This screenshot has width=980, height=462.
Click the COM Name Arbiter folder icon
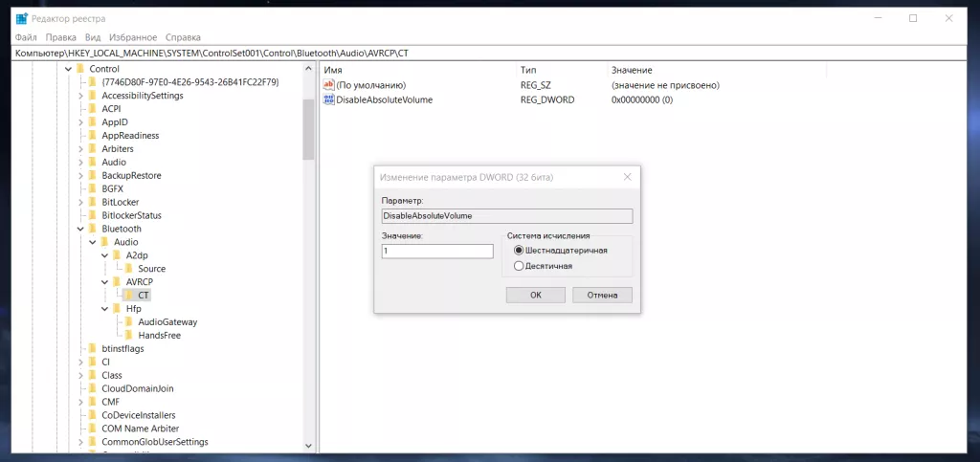click(x=93, y=429)
